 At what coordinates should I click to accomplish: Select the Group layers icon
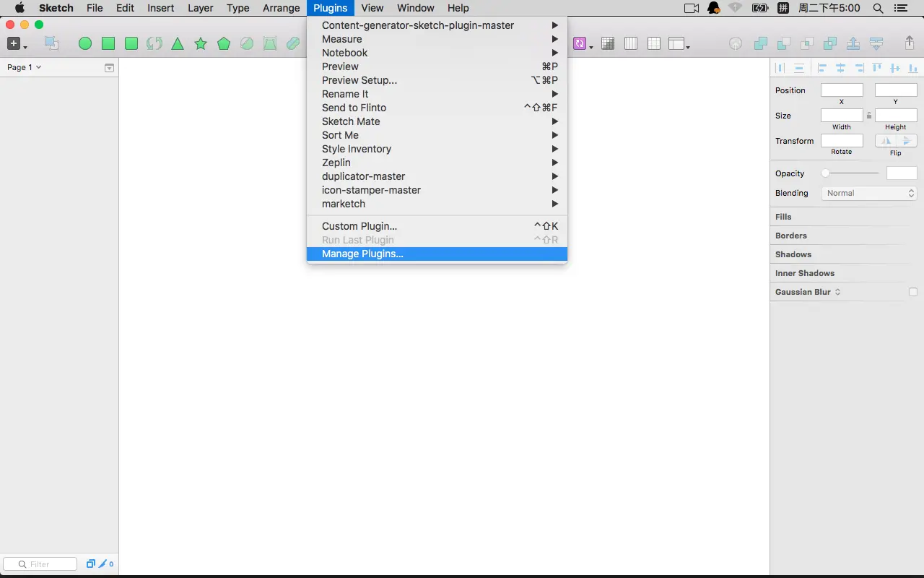52,43
